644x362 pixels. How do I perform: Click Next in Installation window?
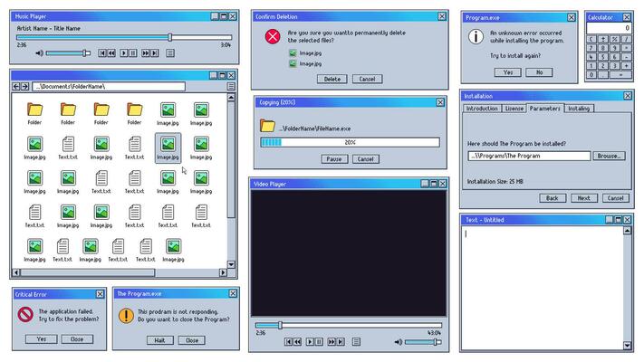click(x=583, y=198)
